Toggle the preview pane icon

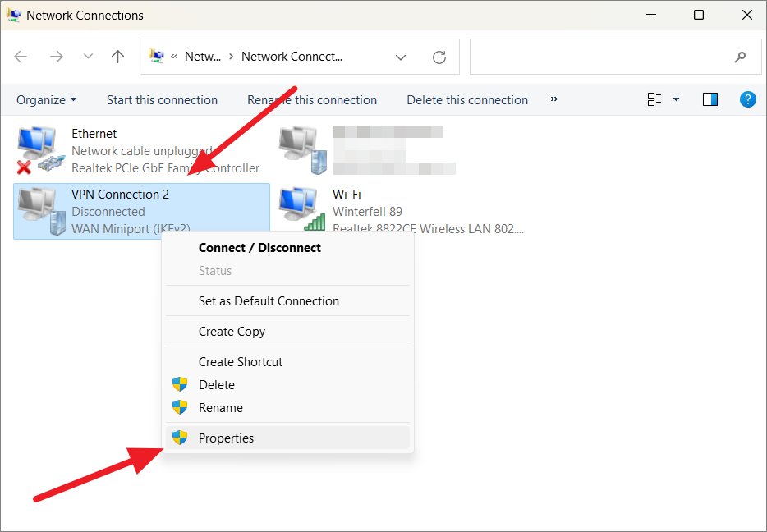pyautogui.click(x=710, y=99)
